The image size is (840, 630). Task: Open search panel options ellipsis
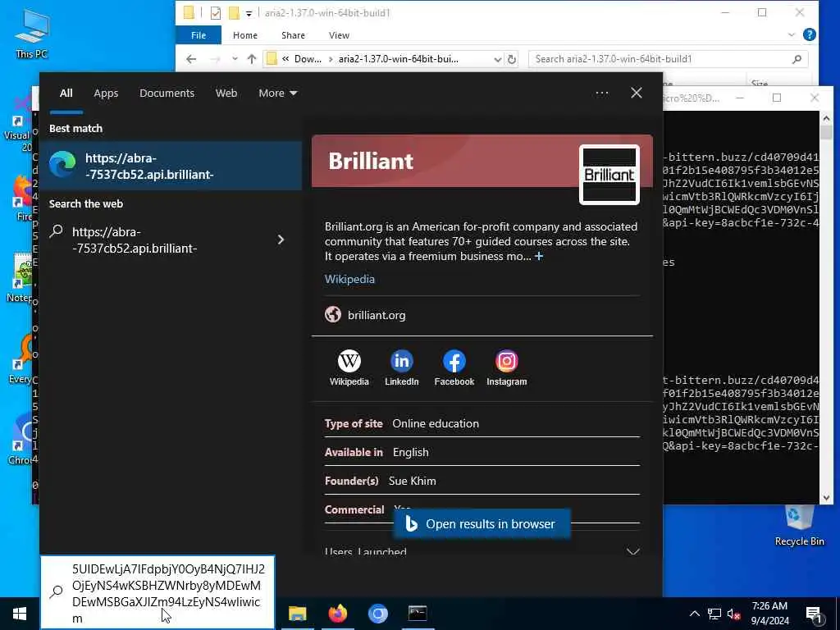(x=601, y=94)
